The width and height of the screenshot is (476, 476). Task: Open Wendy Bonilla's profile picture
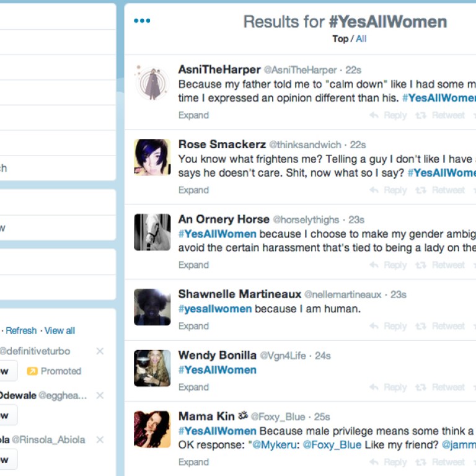click(152, 368)
